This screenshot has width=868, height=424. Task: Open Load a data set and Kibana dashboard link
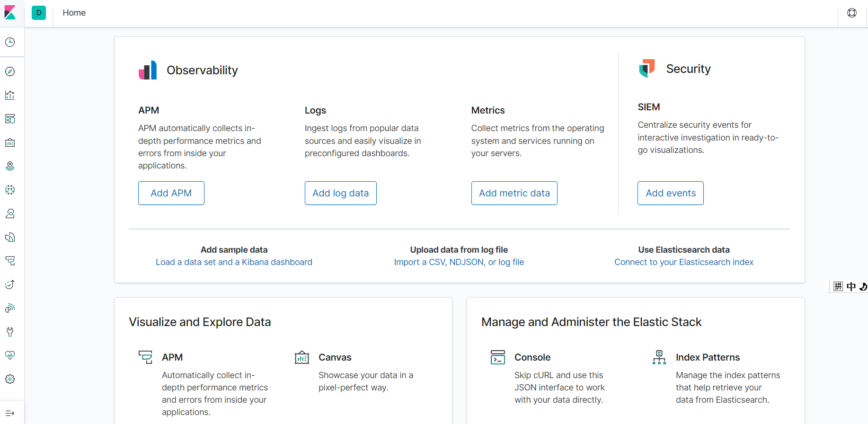click(234, 262)
